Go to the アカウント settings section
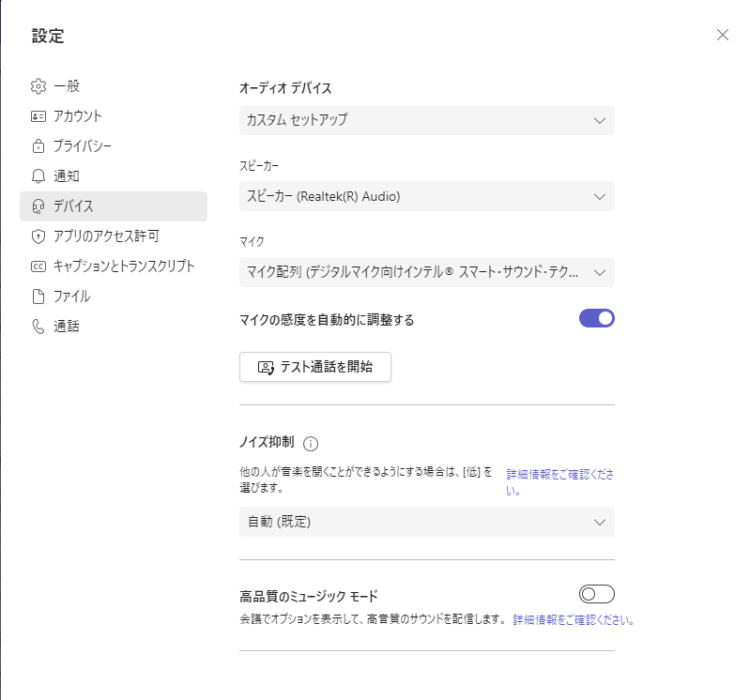 [114, 116]
